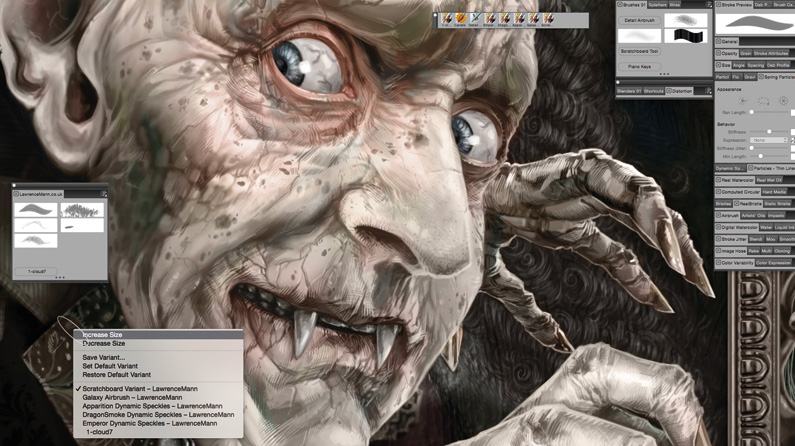Switch to the Blenders 01 tab
Screen dimensions: 795x446
coord(629,91)
